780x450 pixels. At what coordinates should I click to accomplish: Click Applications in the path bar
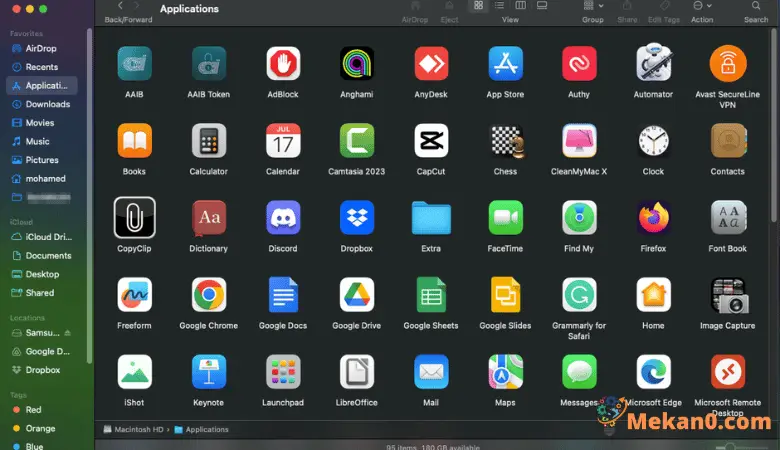201,429
